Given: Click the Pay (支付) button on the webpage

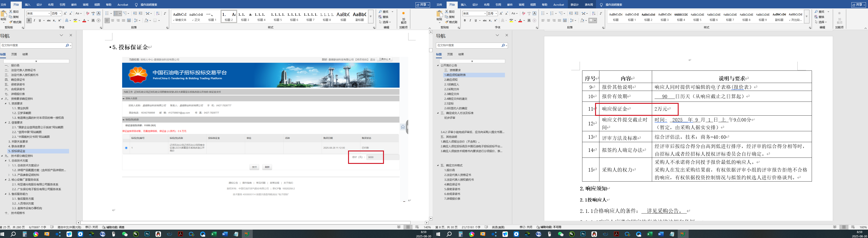Looking at the screenshot, I should (x=254, y=167).
